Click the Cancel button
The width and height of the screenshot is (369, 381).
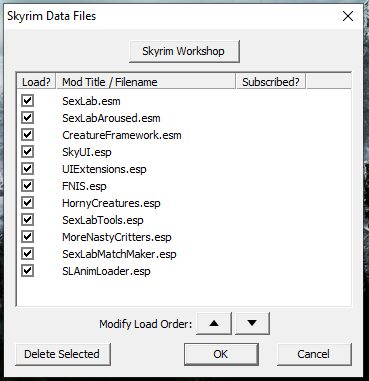314,354
